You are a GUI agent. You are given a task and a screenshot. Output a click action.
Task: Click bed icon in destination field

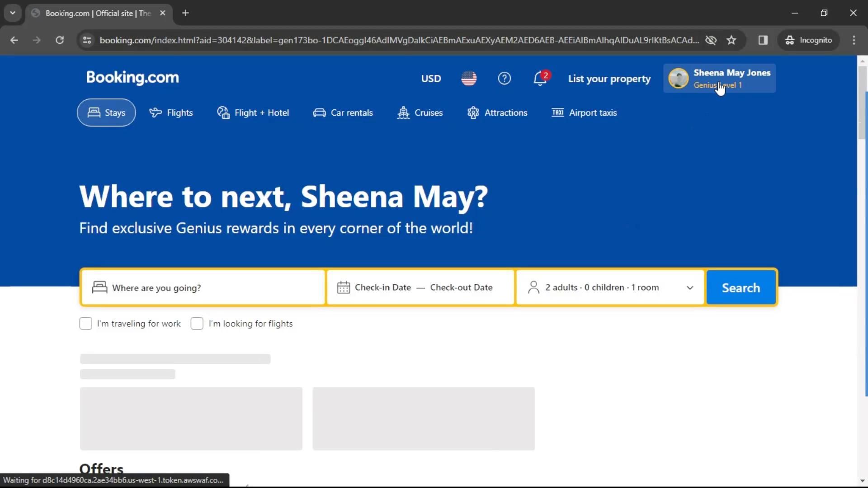99,287
